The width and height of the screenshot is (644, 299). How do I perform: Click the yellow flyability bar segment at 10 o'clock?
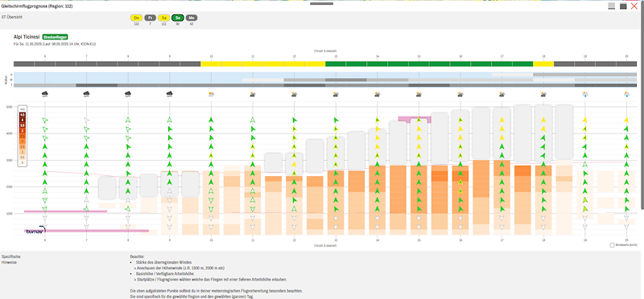211,63
